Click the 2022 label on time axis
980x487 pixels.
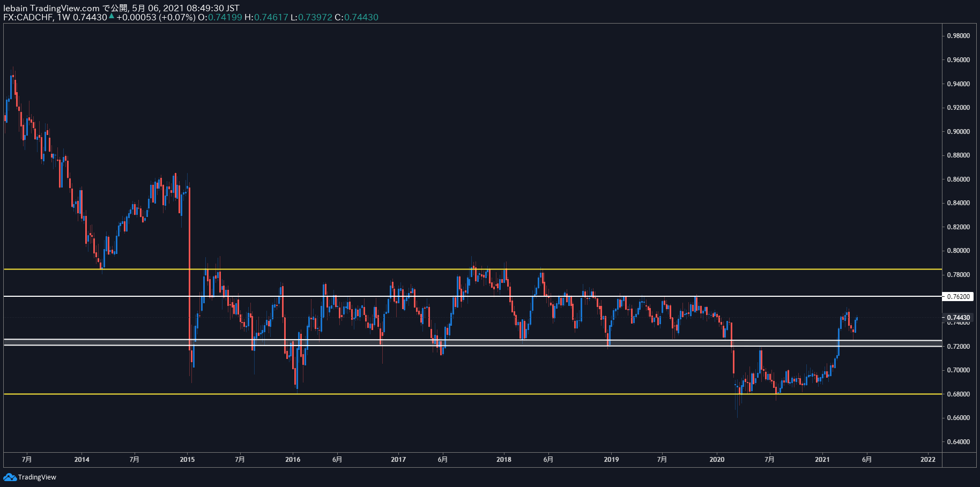point(928,460)
